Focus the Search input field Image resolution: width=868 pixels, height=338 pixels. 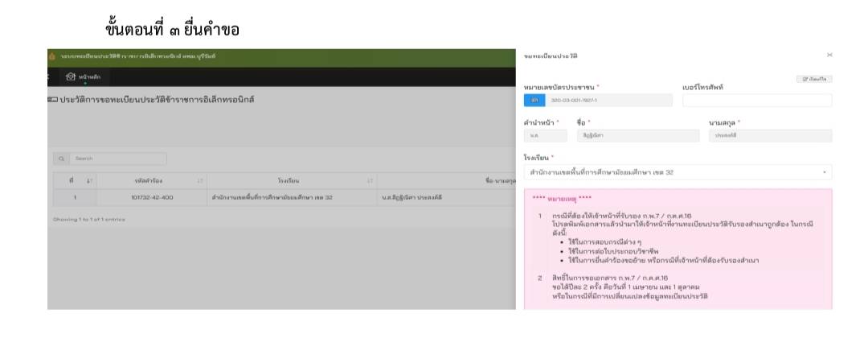[x=117, y=159]
